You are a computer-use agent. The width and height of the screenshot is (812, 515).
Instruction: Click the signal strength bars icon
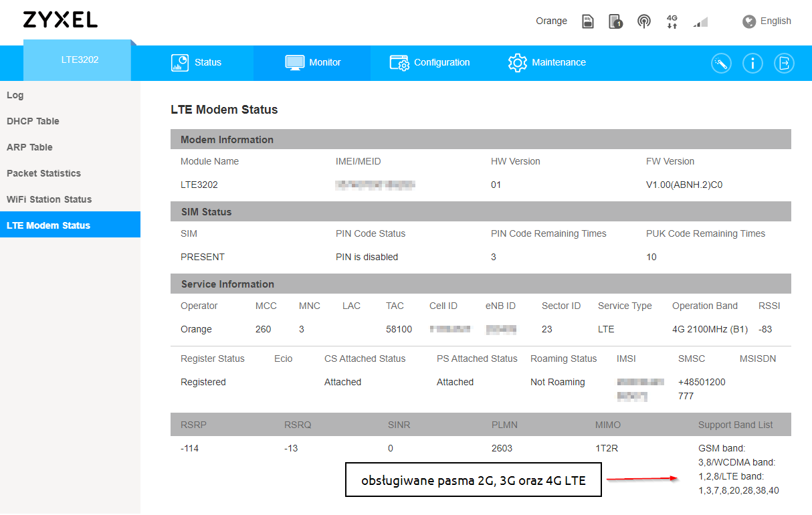(x=700, y=22)
